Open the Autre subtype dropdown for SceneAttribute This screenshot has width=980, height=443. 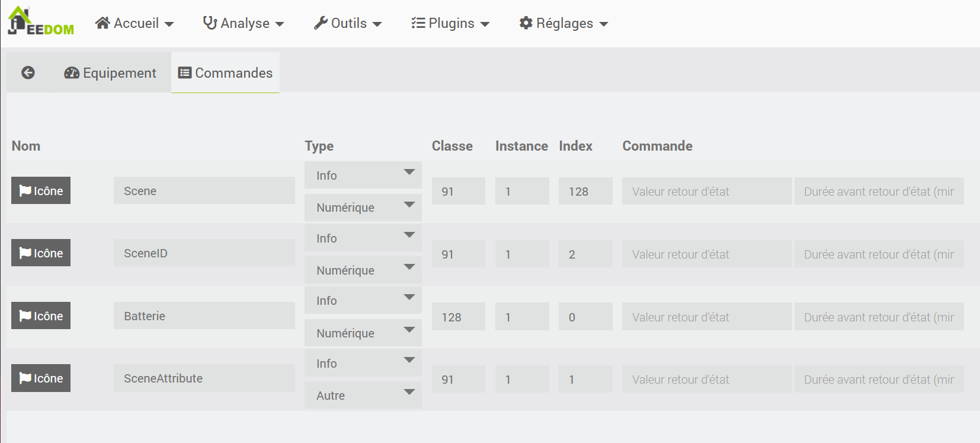pos(363,395)
